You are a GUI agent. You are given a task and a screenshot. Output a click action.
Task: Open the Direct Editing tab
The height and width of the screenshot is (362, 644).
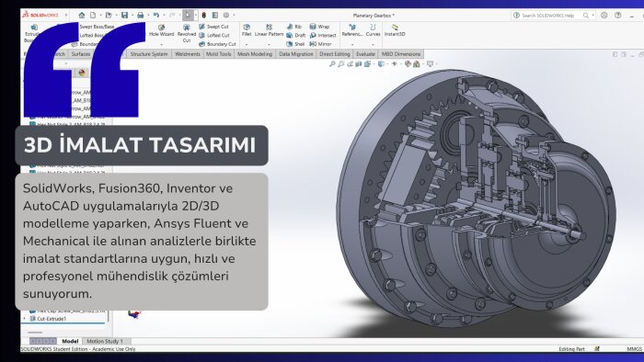point(335,54)
